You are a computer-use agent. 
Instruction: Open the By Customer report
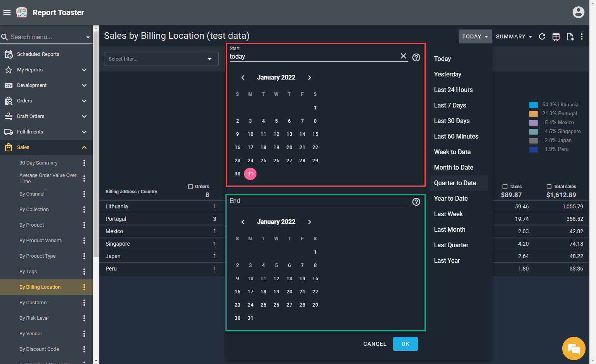click(x=34, y=303)
